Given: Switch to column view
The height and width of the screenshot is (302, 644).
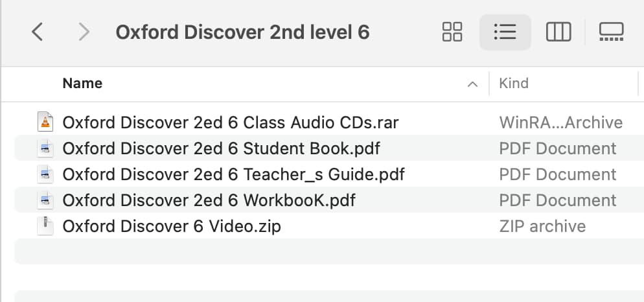Looking at the screenshot, I should pos(558,32).
